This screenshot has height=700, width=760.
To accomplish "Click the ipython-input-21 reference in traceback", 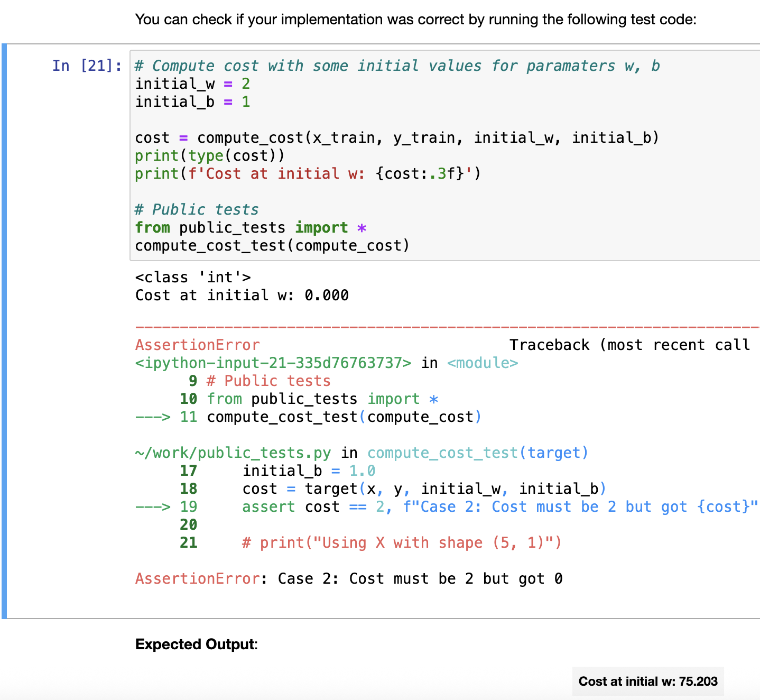I will coord(273,363).
